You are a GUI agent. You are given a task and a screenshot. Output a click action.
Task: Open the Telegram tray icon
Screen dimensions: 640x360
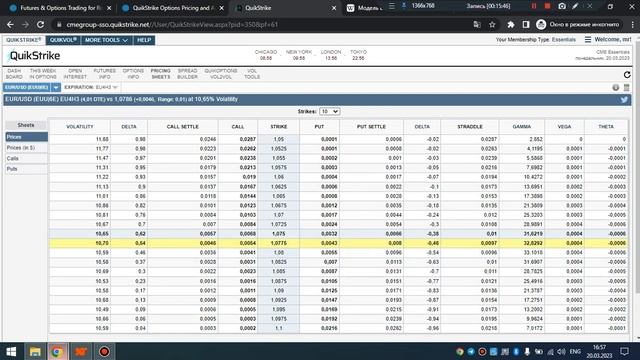[471, 351]
